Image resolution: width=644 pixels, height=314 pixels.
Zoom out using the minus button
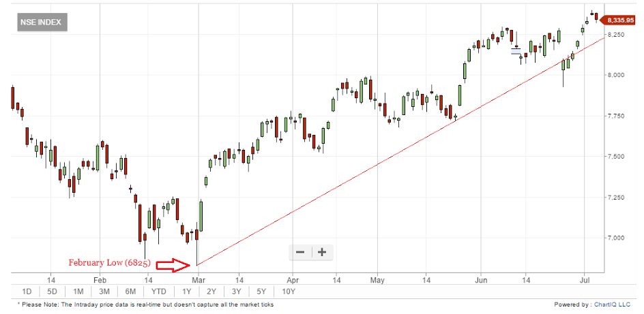pyautogui.click(x=299, y=252)
